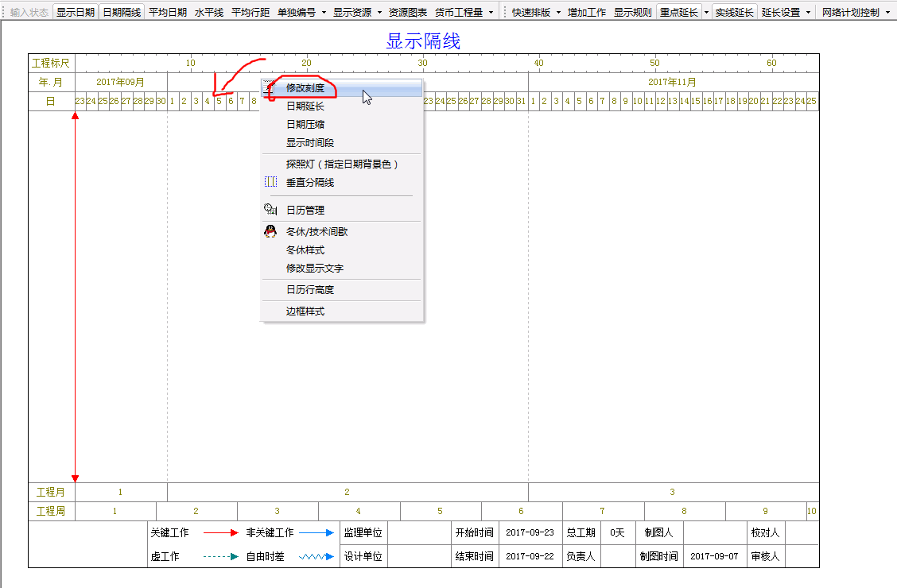Click the 日历管理 calendar icon

tap(270, 210)
